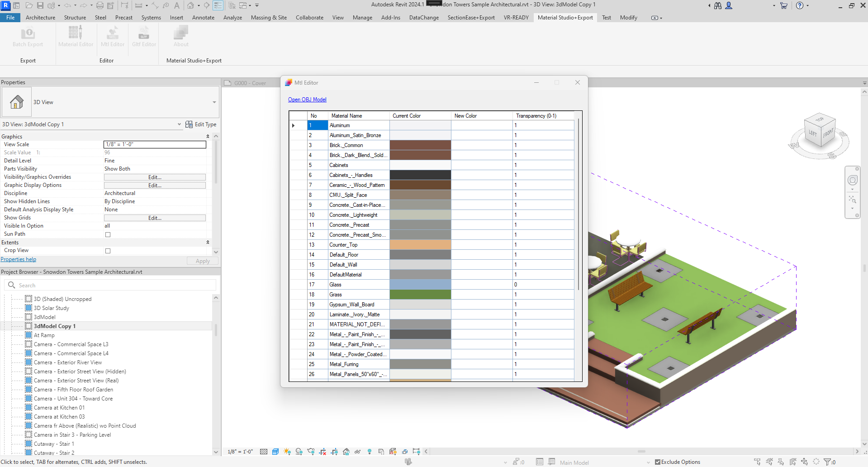Toggle the Exclude Options checkbox
The height and width of the screenshot is (467, 868).
coord(658,462)
